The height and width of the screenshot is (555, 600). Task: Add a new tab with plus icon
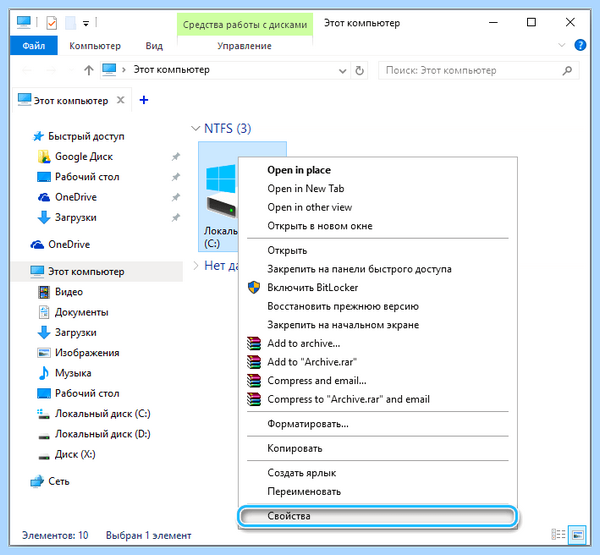144,100
